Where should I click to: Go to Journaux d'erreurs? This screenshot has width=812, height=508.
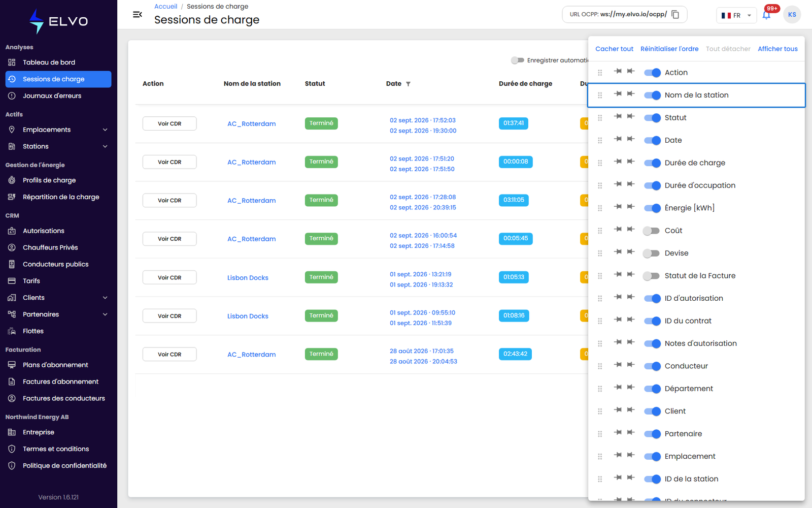point(58,96)
